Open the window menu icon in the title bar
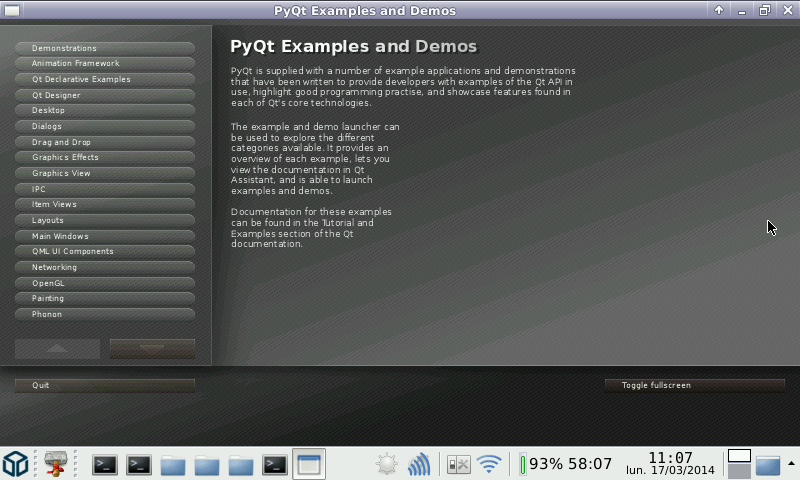Image resolution: width=800 pixels, height=480 pixels. (12, 10)
